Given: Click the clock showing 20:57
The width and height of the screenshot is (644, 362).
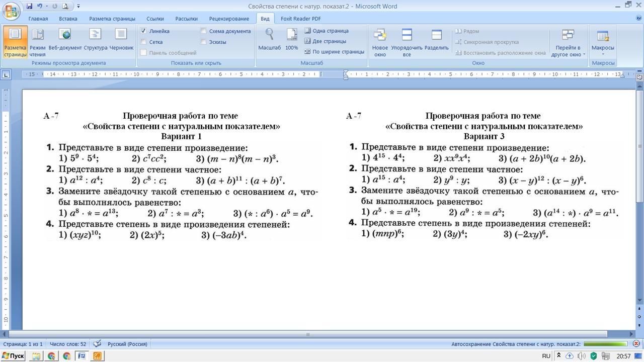Looking at the screenshot, I should (x=623, y=356).
